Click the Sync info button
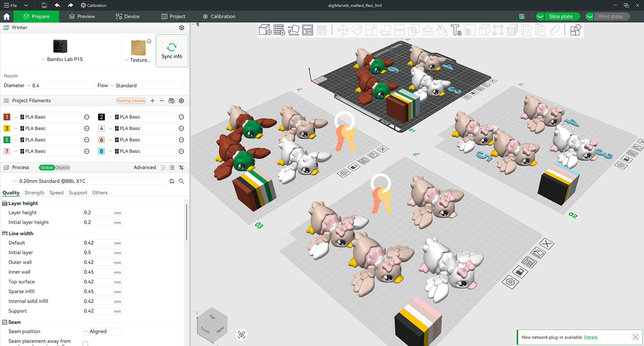Viewport: 644px width, 346px height. 172,51
